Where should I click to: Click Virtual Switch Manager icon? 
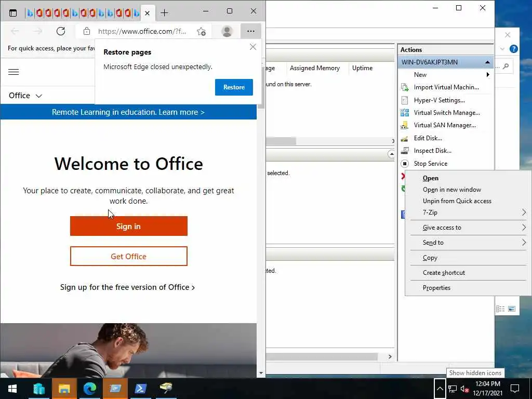click(x=405, y=113)
